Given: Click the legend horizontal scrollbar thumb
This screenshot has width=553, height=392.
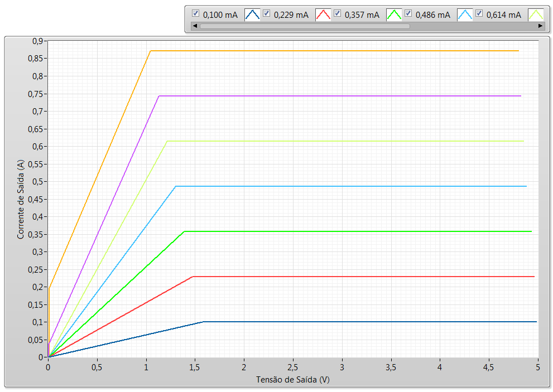Looking at the screenshot, I should click(x=304, y=26).
